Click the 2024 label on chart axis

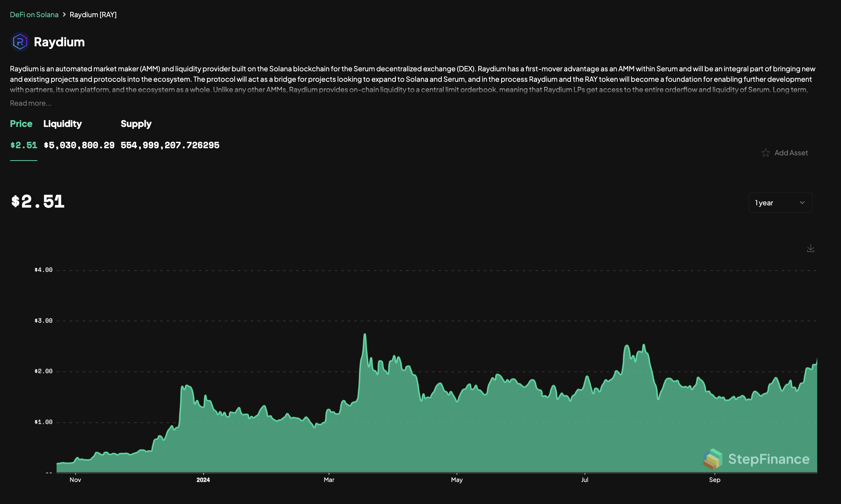pos(203,480)
